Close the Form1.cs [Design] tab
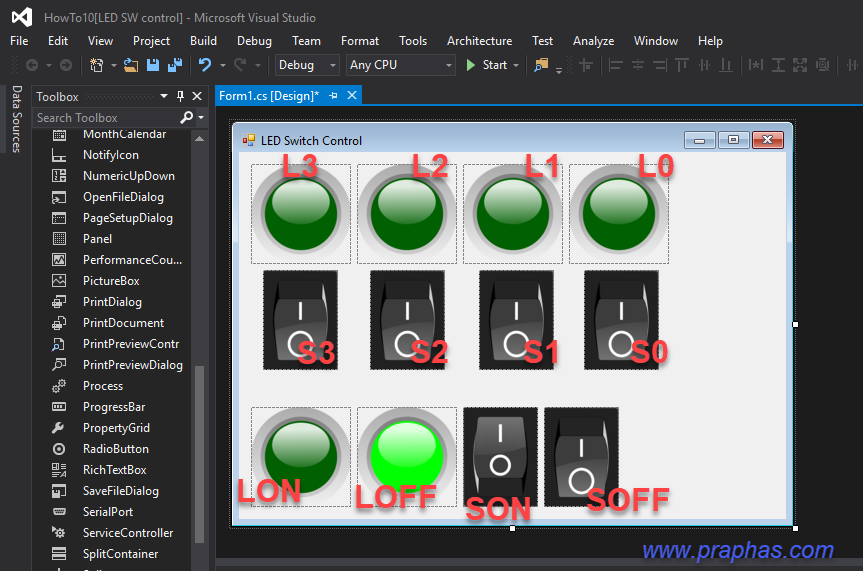 click(x=352, y=96)
